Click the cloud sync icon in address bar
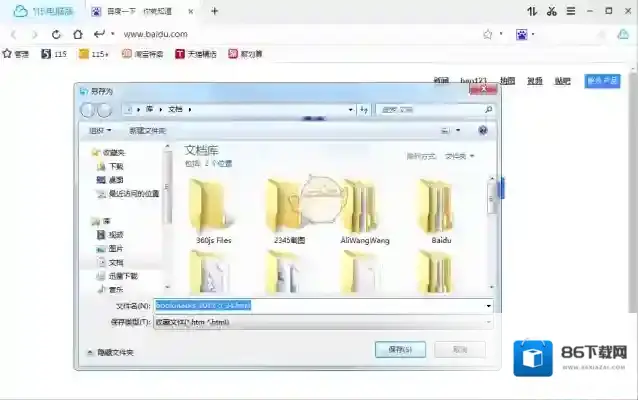Screen dimensions: 638x400 [x=623, y=34]
